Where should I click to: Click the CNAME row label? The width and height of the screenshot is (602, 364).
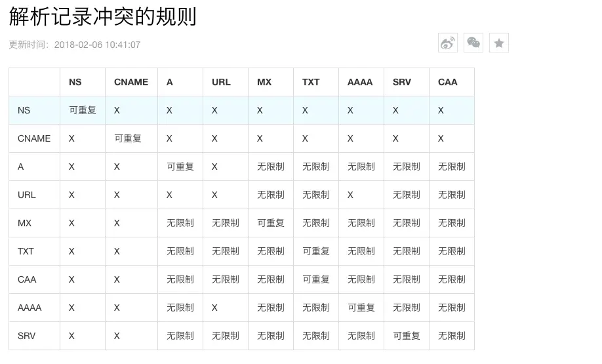pyautogui.click(x=34, y=138)
